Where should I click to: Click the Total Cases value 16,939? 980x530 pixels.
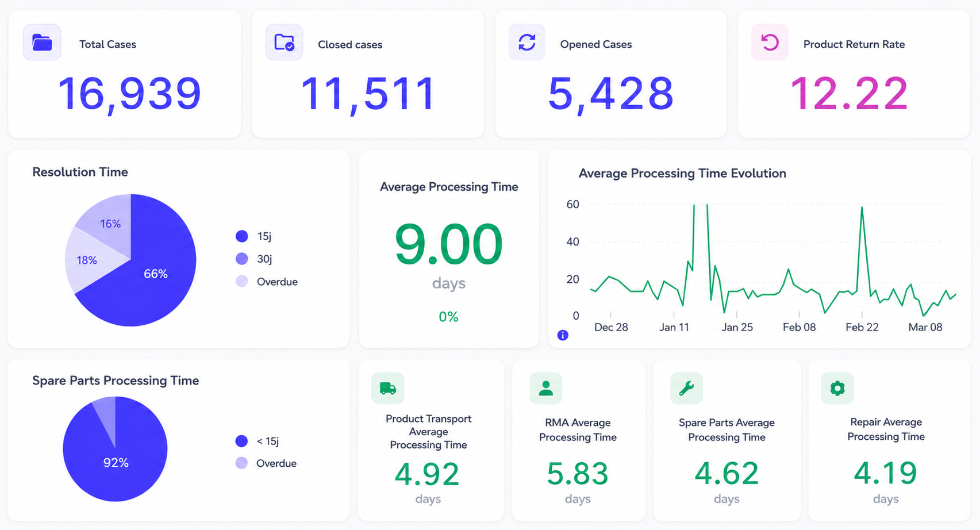point(130,94)
